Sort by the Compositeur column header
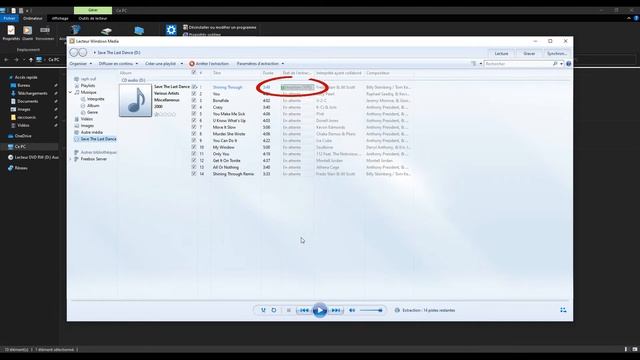 (378, 73)
